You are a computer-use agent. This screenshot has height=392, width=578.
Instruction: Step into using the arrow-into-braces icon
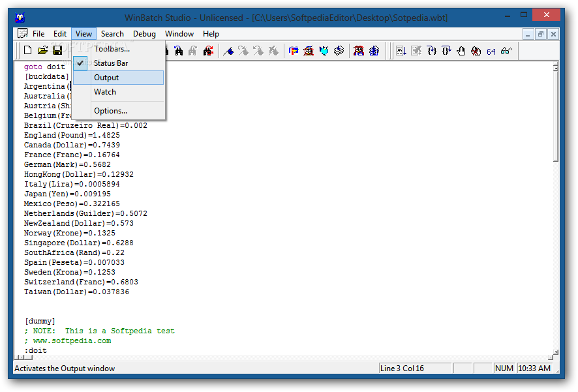(431, 51)
